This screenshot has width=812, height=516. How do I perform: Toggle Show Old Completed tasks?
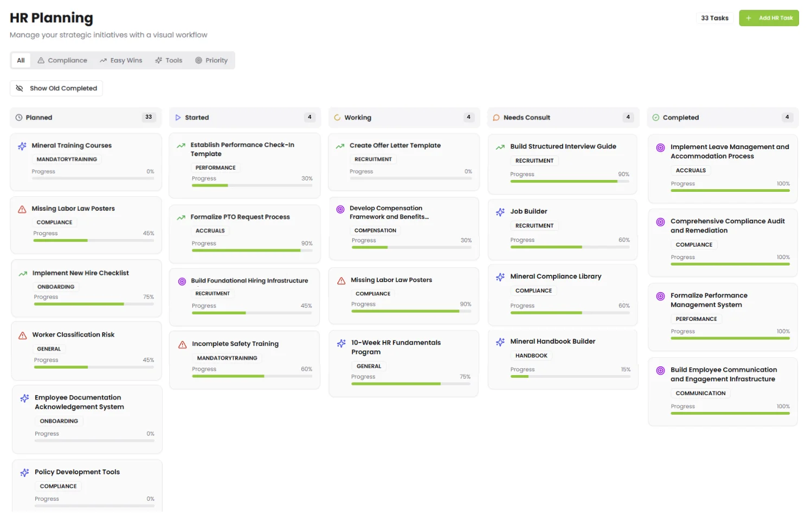click(56, 88)
